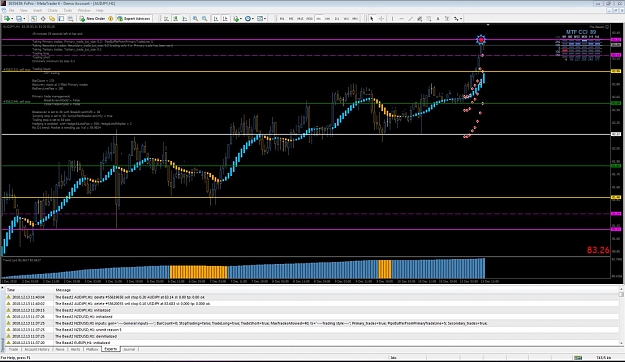Select the Crosshair tool
625x362 pixels.
(381, 18)
